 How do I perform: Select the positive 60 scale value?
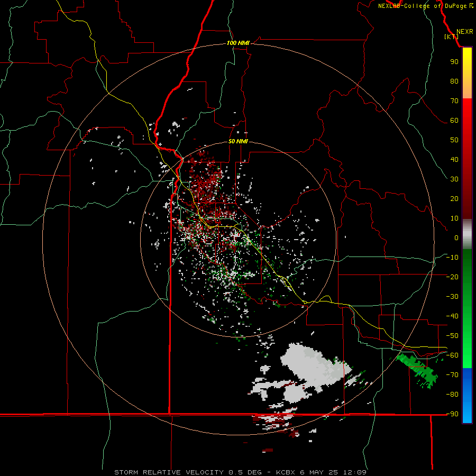tap(454, 121)
